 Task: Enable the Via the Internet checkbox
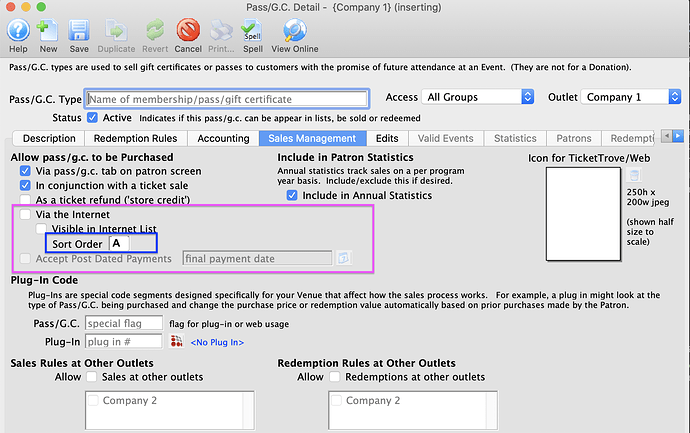pos(25,214)
